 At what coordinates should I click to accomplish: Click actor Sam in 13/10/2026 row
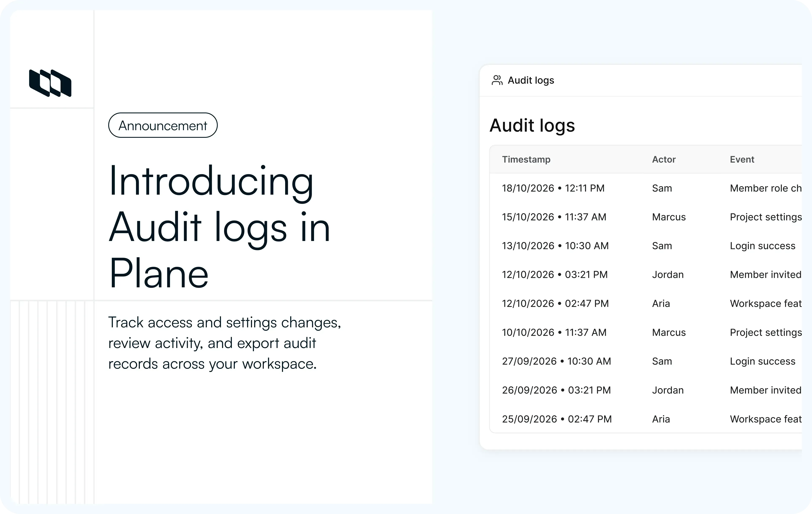coord(662,246)
